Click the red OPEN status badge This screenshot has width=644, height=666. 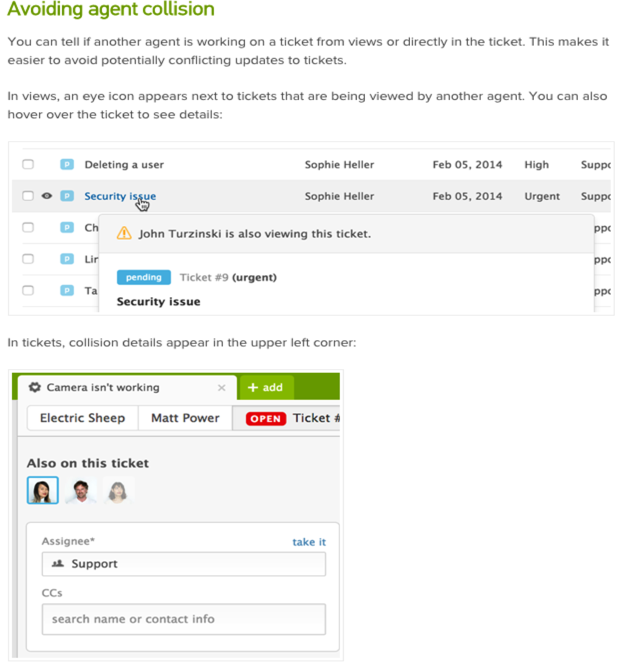(x=266, y=419)
